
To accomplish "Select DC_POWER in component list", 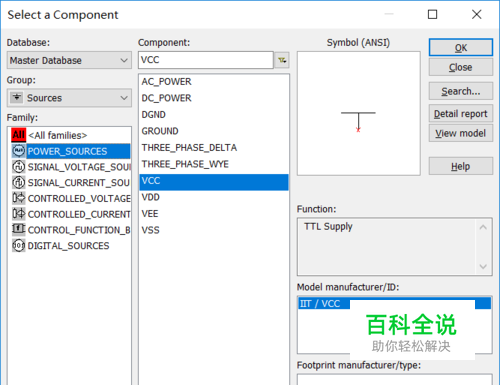I will [x=214, y=98].
